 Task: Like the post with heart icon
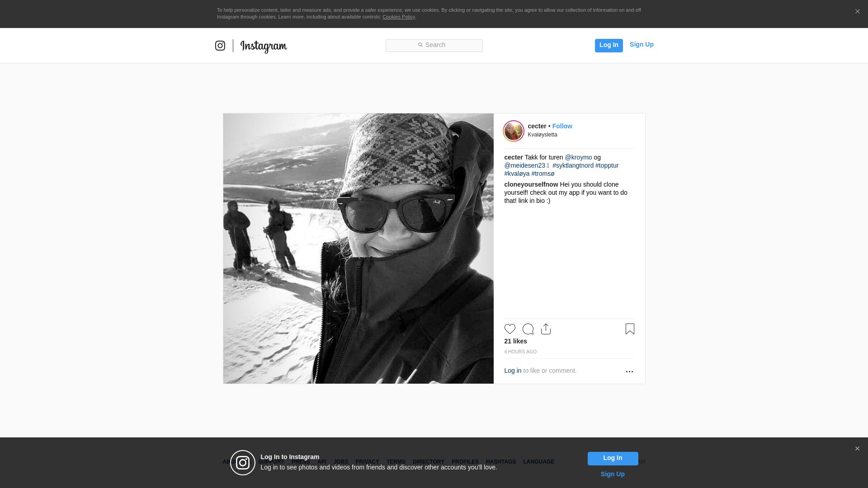click(509, 329)
